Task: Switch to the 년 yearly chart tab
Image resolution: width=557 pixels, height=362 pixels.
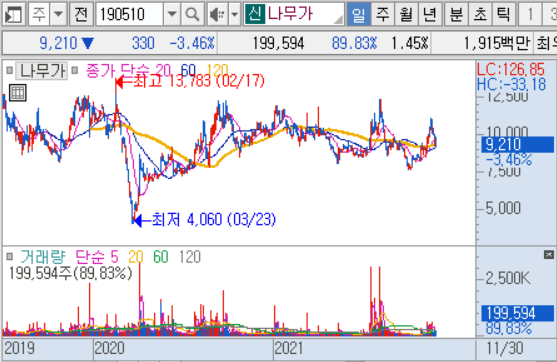Action: tap(430, 14)
